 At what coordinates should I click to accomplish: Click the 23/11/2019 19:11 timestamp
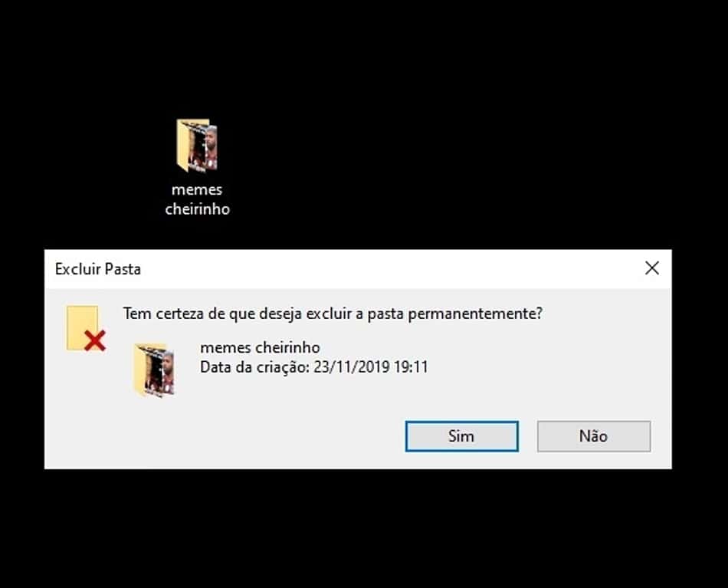pos(370,367)
